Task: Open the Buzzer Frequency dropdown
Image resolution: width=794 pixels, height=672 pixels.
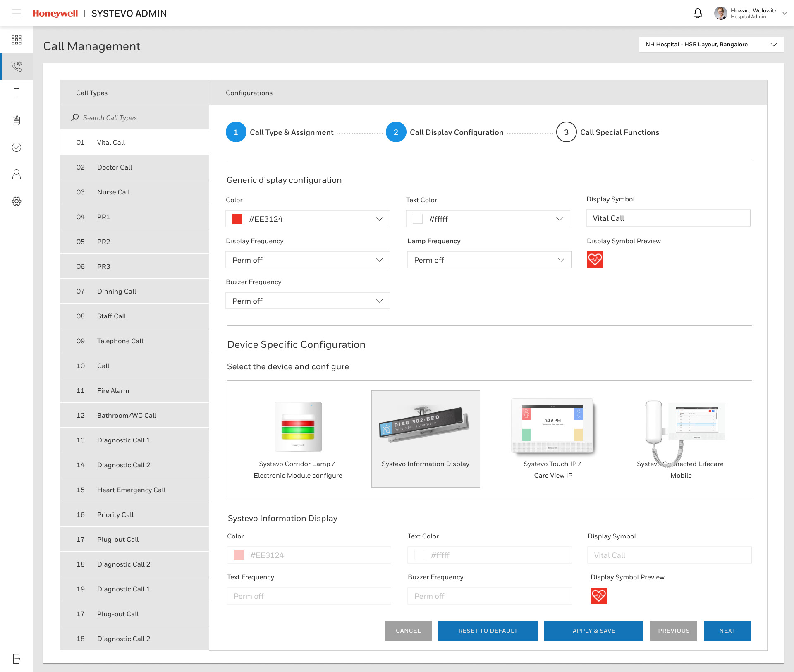Action: point(308,301)
